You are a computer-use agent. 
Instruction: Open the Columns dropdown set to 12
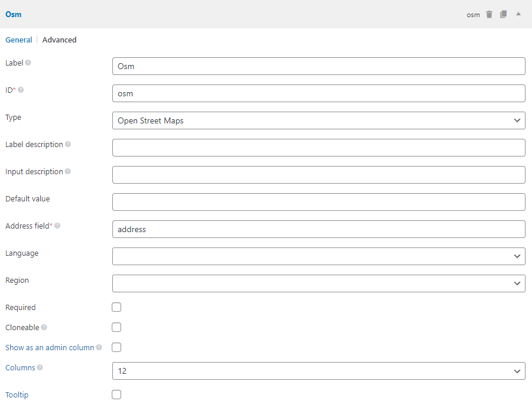click(319, 371)
